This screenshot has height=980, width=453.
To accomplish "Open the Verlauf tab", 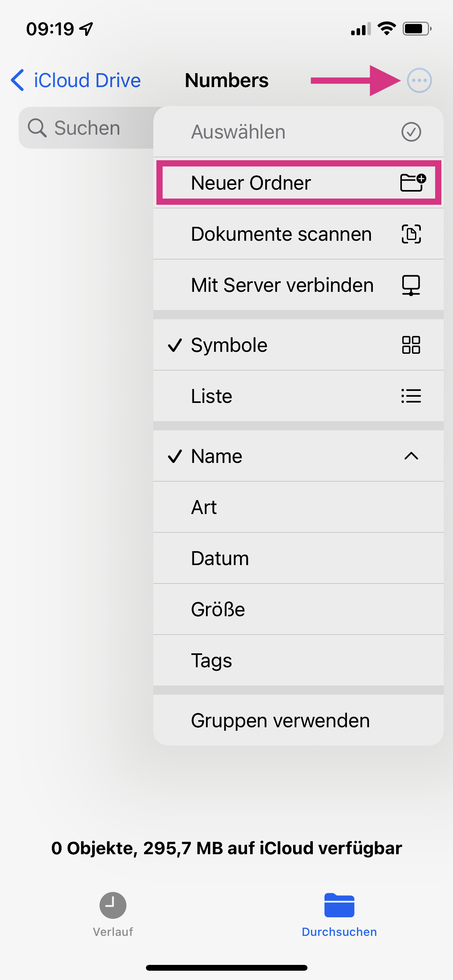I will [113, 914].
